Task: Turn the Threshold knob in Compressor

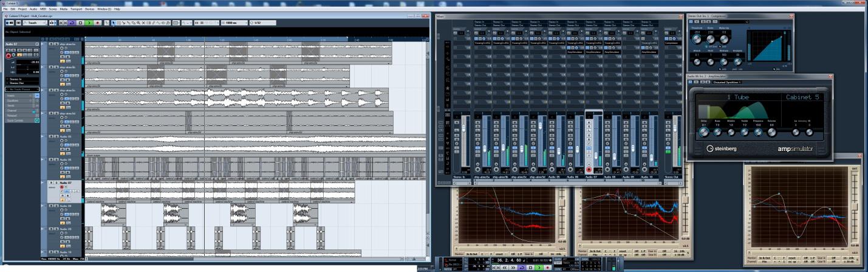Action: 697,40
